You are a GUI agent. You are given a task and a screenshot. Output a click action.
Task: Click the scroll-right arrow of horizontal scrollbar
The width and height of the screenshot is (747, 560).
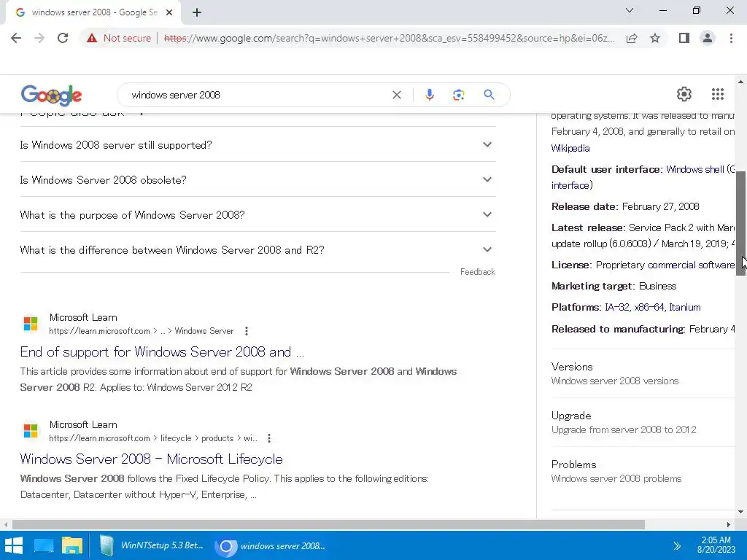(729, 524)
